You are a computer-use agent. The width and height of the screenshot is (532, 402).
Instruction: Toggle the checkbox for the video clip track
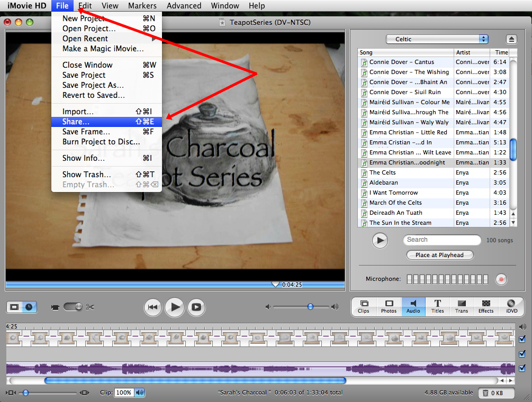point(522,339)
